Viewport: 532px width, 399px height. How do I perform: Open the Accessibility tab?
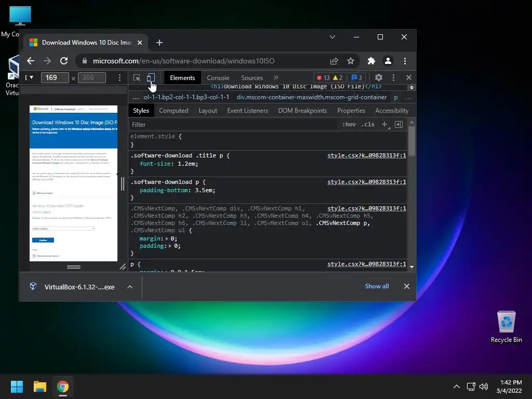point(392,111)
